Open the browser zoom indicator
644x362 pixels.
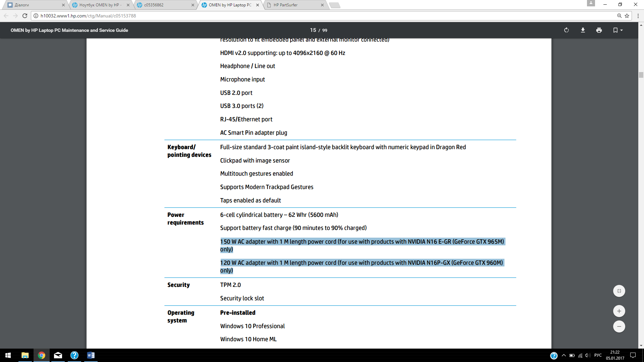click(619, 16)
